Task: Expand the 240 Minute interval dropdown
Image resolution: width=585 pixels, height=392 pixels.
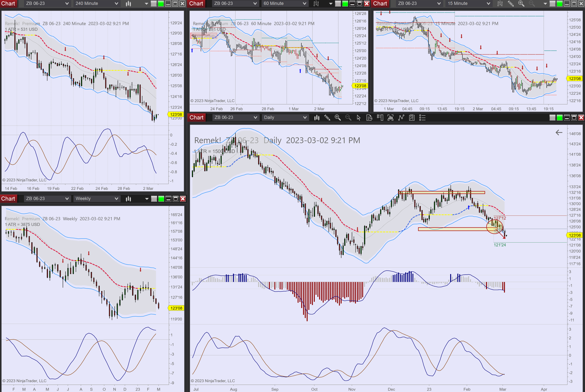Action: pyautogui.click(x=116, y=4)
